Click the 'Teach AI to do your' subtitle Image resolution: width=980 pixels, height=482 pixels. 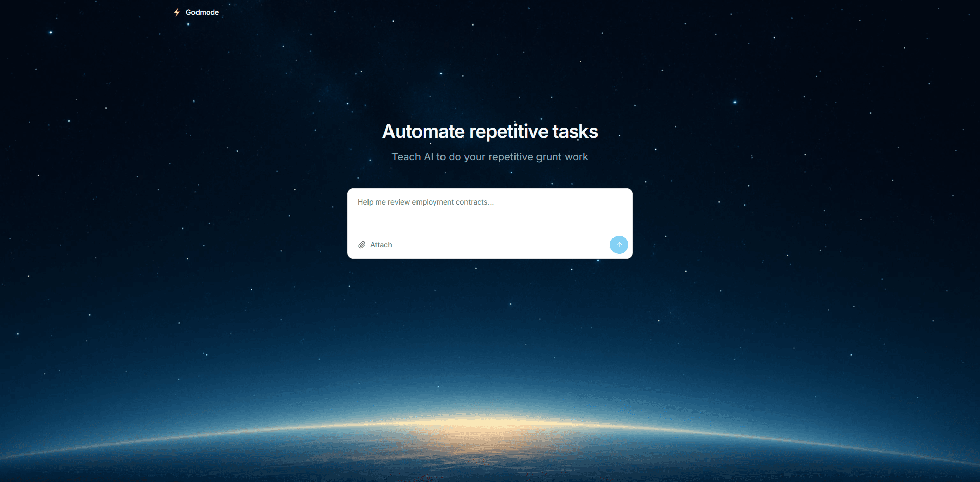tap(489, 157)
